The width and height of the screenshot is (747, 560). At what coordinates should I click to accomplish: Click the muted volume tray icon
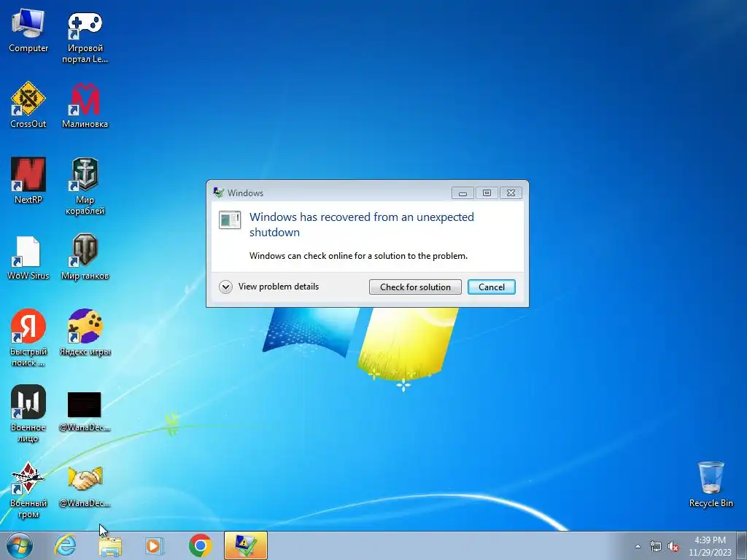click(673, 546)
